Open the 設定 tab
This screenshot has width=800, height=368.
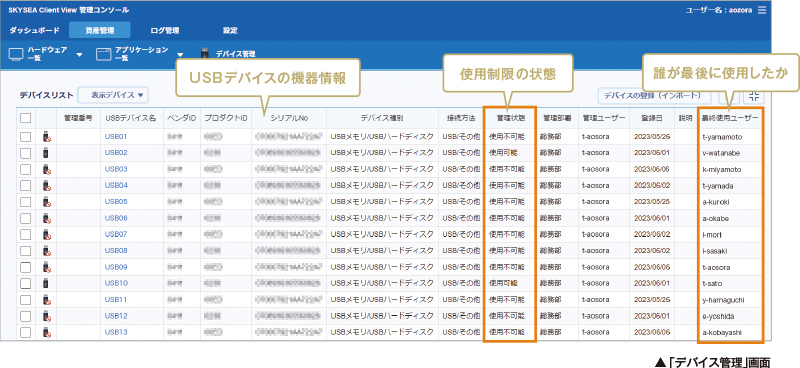pos(230,31)
